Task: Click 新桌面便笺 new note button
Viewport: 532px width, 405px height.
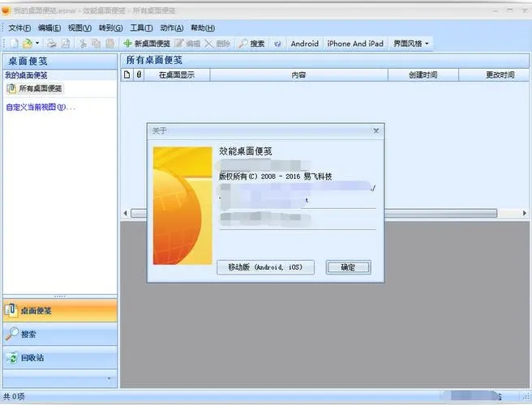Action: click(147, 44)
